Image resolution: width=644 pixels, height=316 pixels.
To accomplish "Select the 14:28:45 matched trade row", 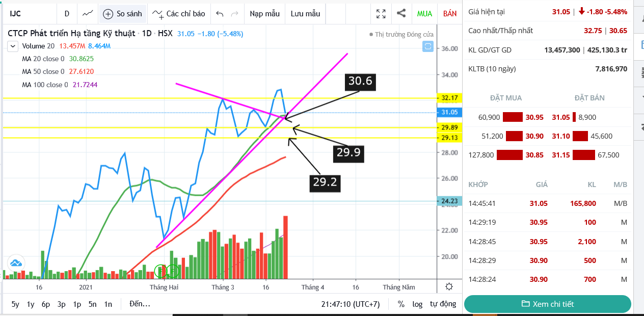I will (x=548, y=242).
